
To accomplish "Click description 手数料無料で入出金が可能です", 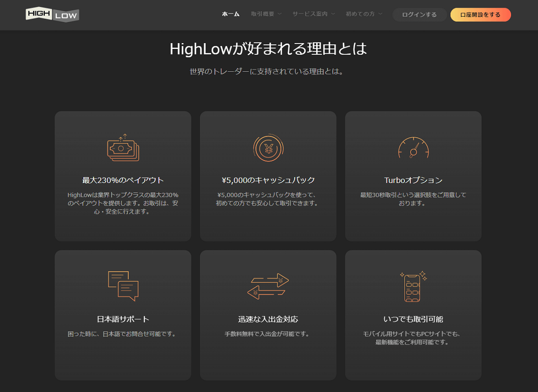I will tap(268, 334).
